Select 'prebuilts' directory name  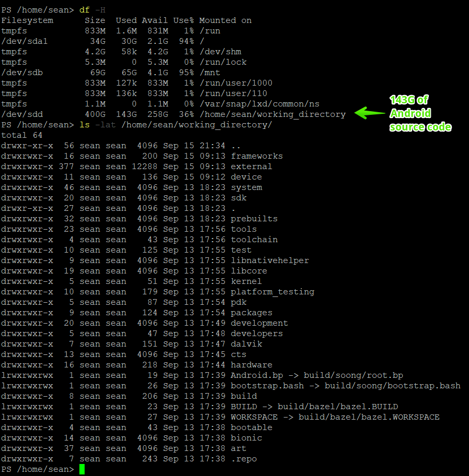254,219
